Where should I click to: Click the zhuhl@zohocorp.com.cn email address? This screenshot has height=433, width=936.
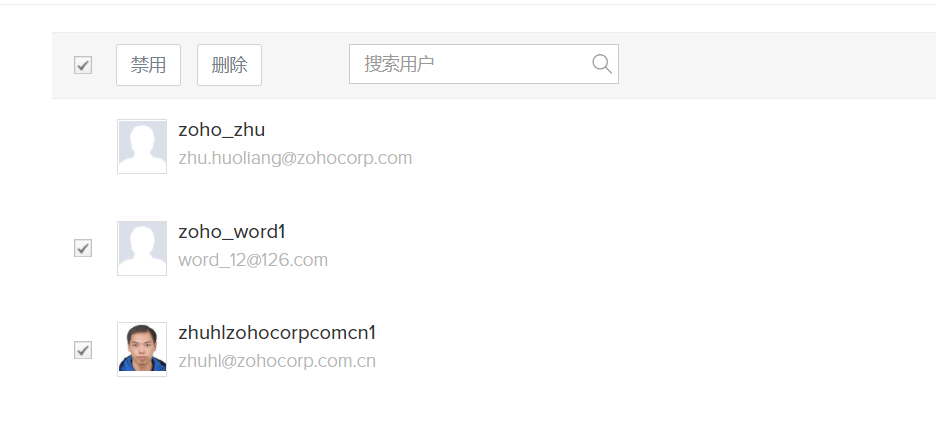277,361
